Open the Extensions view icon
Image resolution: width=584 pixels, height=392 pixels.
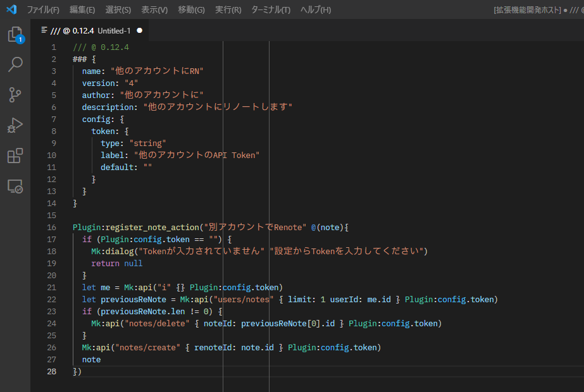[15, 156]
